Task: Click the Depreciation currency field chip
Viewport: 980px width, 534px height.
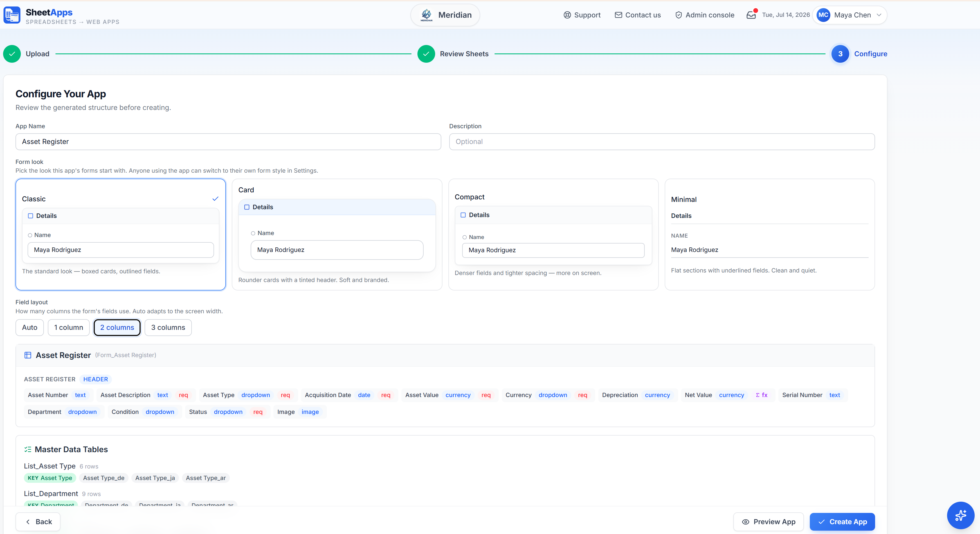Action: click(x=638, y=395)
